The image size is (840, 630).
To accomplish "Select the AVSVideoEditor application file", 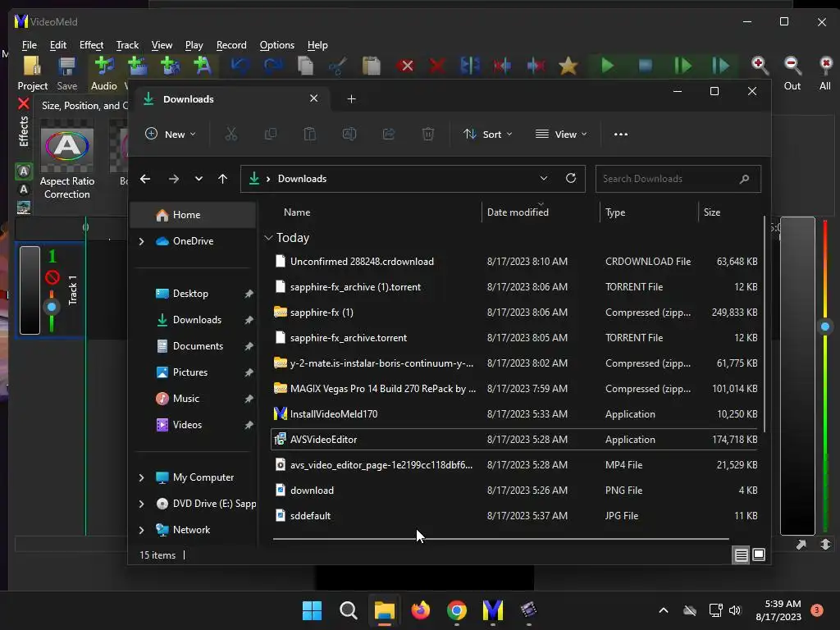I will pos(514,440).
